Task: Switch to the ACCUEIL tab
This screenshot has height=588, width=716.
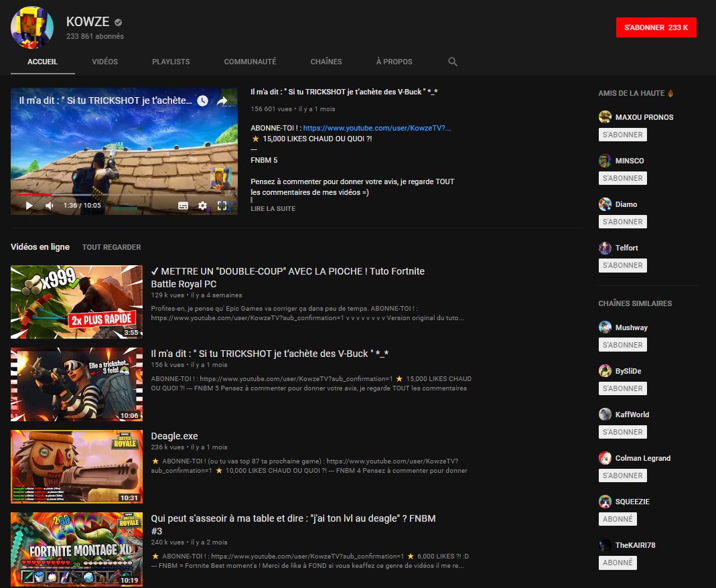Action: click(x=42, y=62)
